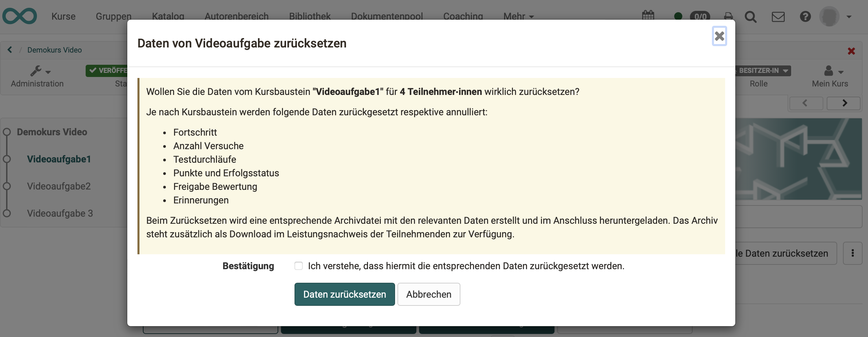Select Videoaufgabe2 in the course tree
Viewport: 868px width, 337px height.
click(59, 186)
